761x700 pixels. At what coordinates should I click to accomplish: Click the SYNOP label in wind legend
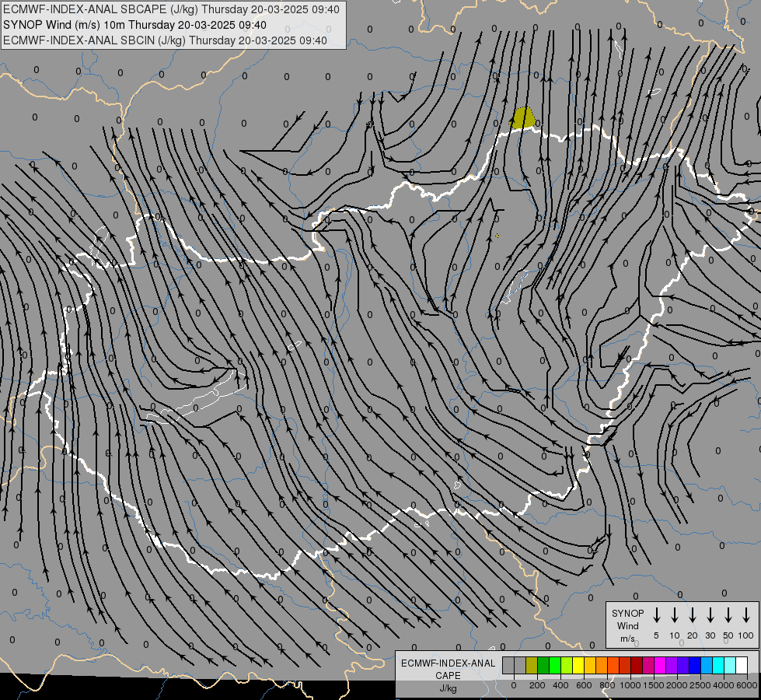627,613
